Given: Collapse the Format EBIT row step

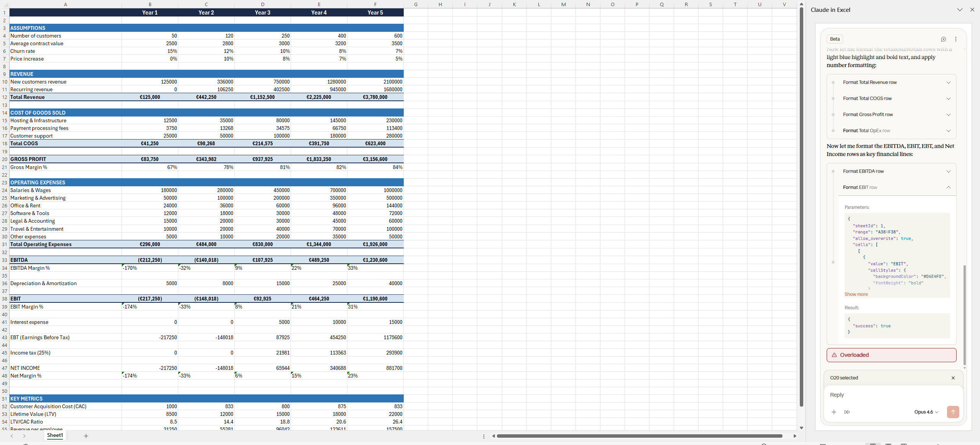Looking at the screenshot, I should tap(948, 187).
